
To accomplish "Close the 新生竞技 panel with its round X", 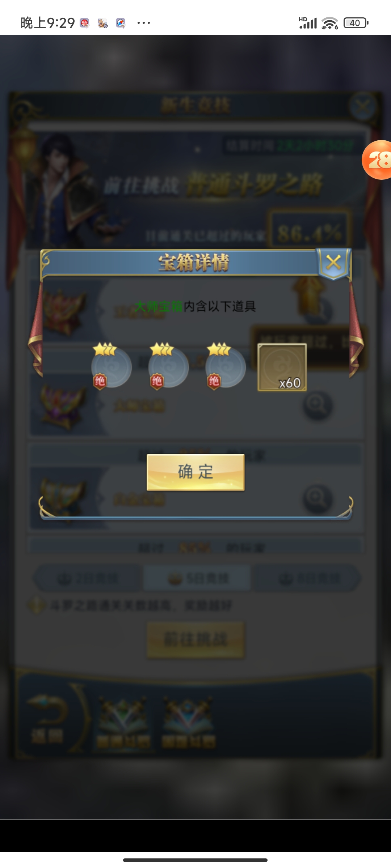I will pyautogui.click(x=362, y=107).
